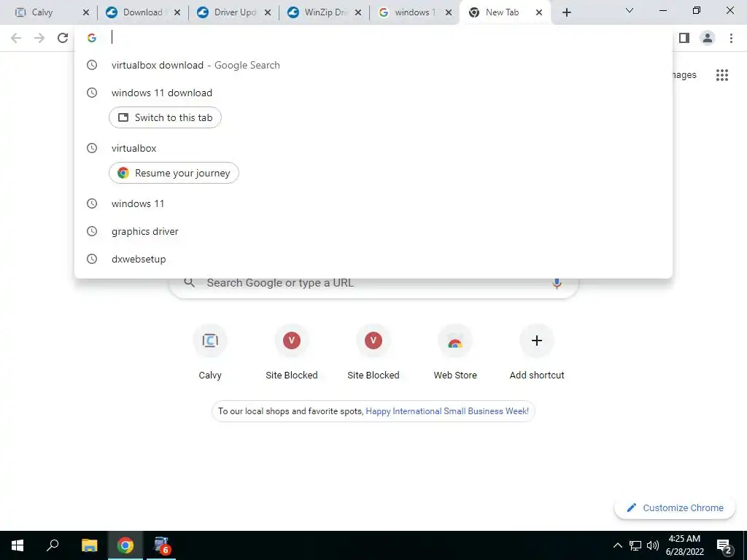Open the second Site Blocked shortcut
The image size is (747, 560).
pyautogui.click(x=373, y=352)
